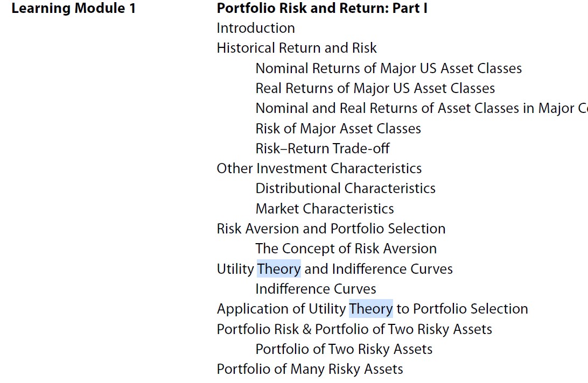Select the 'Risk–Return Trade-off' entry
This screenshot has height=383, width=588.
323,149
